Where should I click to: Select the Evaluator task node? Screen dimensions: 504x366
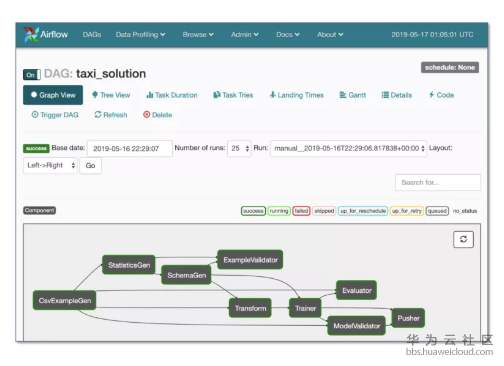(x=357, y=290)
